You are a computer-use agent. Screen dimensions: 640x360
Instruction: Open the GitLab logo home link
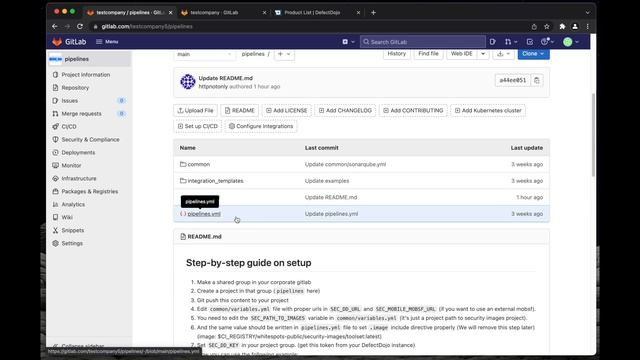[x=69, y=42]
